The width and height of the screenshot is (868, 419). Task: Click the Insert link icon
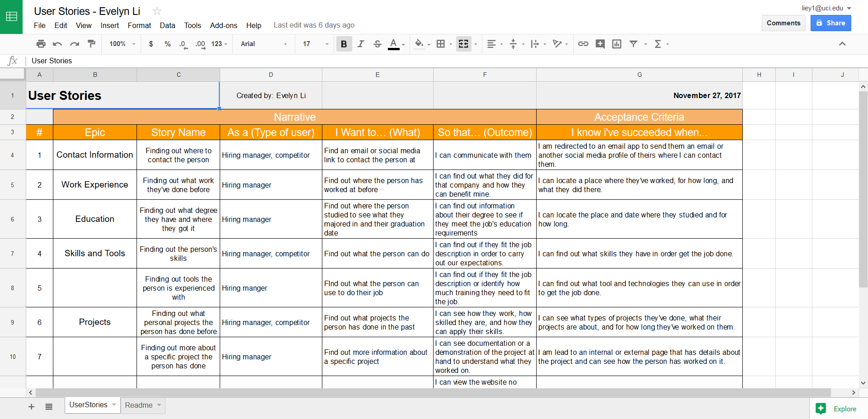click(583, 44)
